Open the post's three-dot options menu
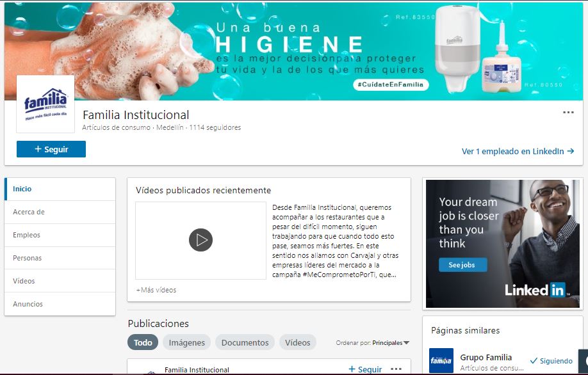Image resolution: width=588 pixels, height=375 pixels. pos(396,369)
